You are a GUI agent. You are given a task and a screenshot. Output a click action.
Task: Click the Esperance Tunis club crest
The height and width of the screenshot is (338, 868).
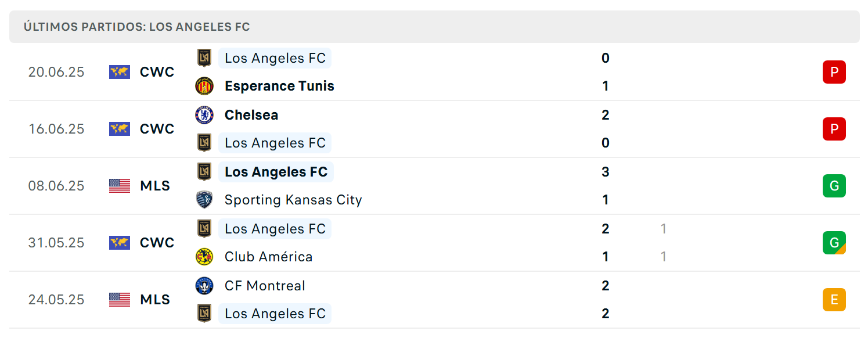[204, 86]
